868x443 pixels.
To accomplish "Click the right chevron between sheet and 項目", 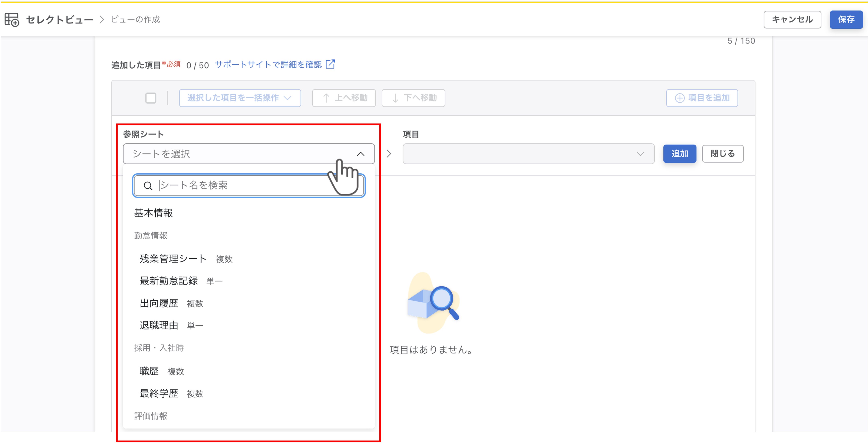I will click(389, 154).
